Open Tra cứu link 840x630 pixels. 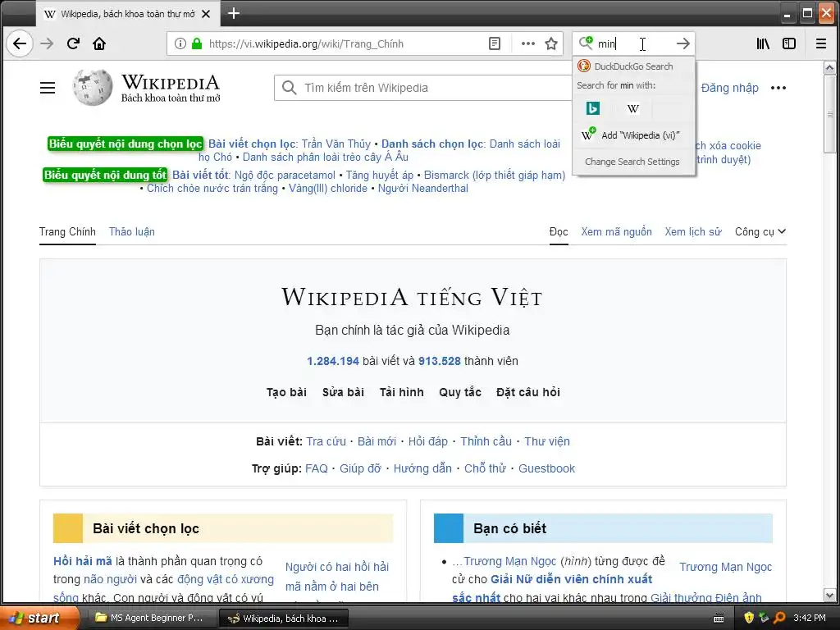click(x=326, y=441)
